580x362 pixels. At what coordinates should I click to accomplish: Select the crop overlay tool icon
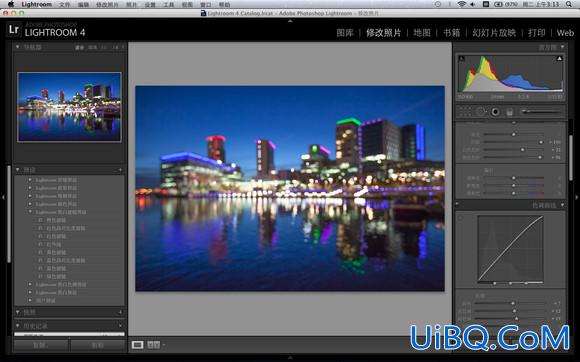(x=465, y=112)
